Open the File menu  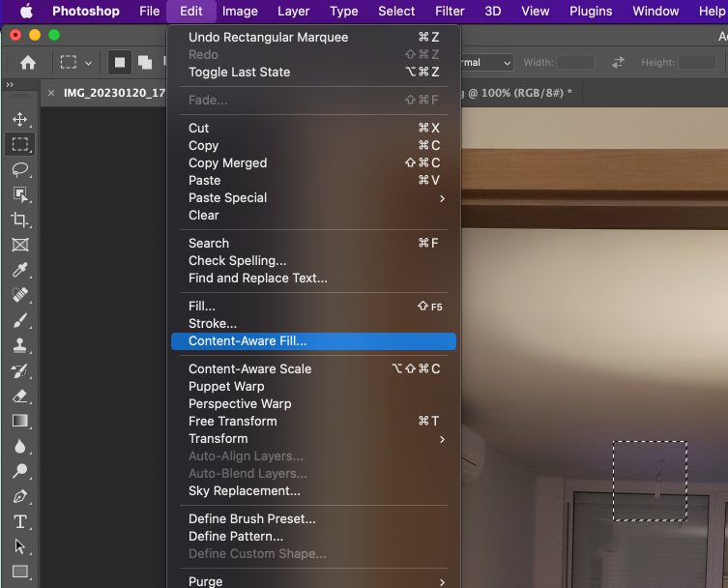(x=150, y=12)
